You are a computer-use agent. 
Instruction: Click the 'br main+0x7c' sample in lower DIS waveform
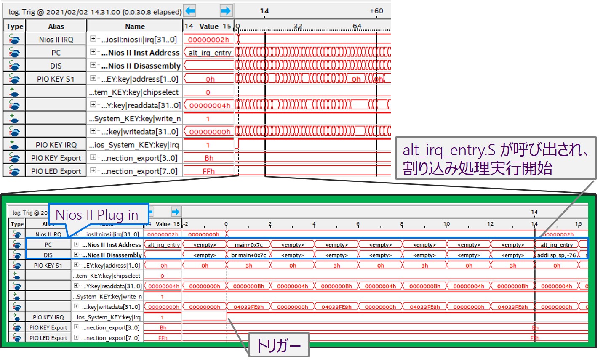[248, 255]
